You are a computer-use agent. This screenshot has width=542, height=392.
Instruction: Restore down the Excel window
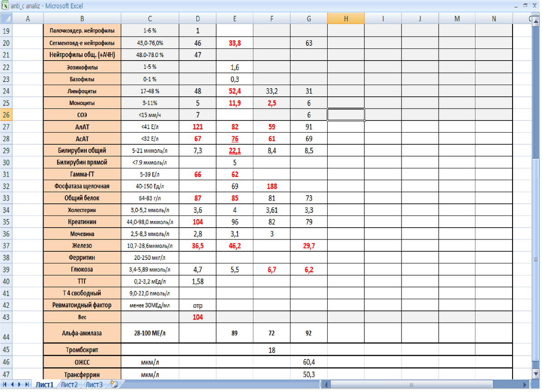[x=525, y=6]
